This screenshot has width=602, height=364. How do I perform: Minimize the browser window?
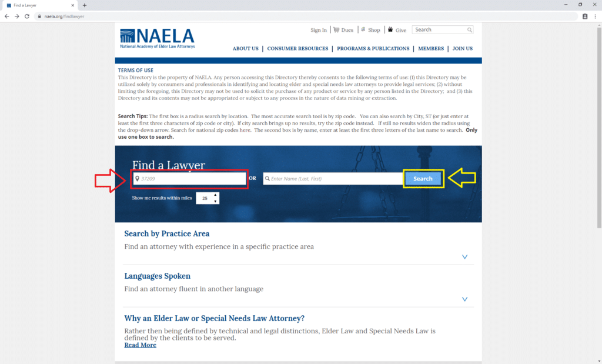coord(566,5)
